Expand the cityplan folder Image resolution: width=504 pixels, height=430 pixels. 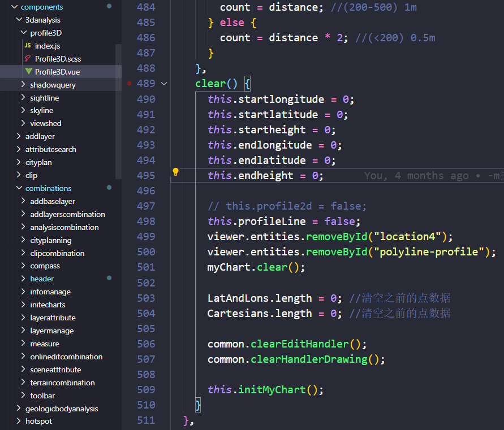coord(19,162)
